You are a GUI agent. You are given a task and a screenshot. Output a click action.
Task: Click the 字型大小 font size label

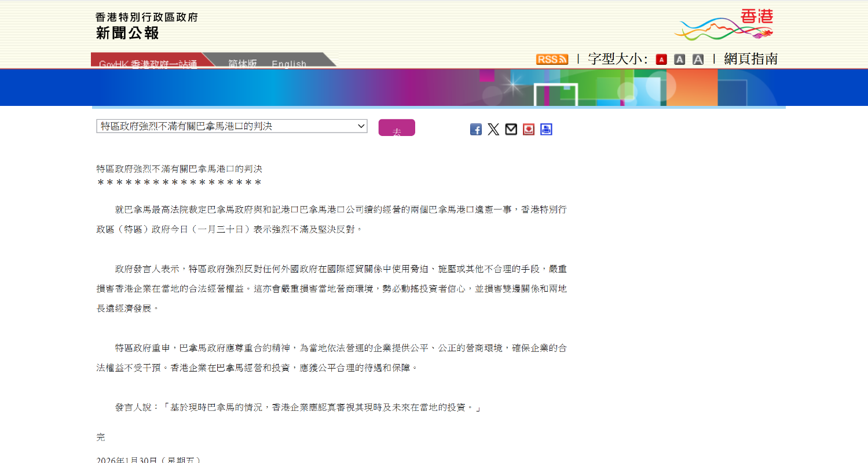tap(617, 59)
